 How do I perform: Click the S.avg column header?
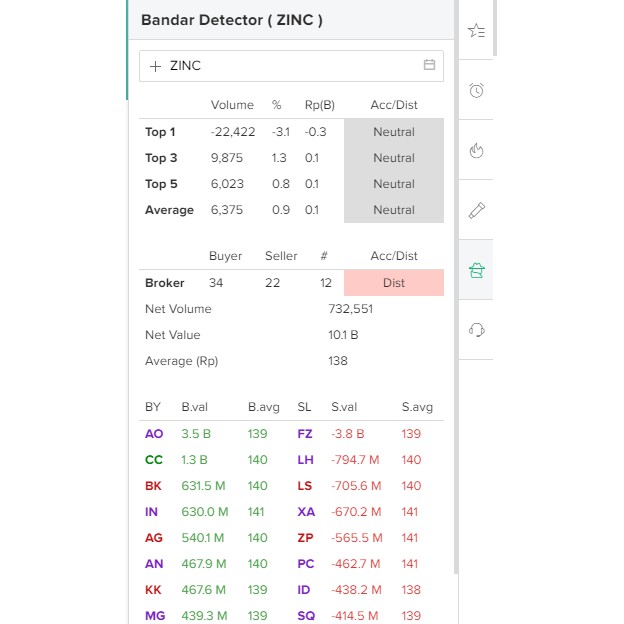[x=417, y=407]
